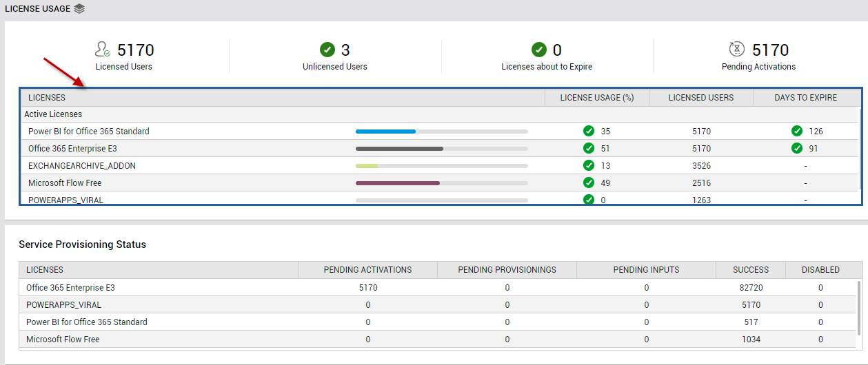Open pending activations 5170 for Office 365 E3

click(368, 287)
